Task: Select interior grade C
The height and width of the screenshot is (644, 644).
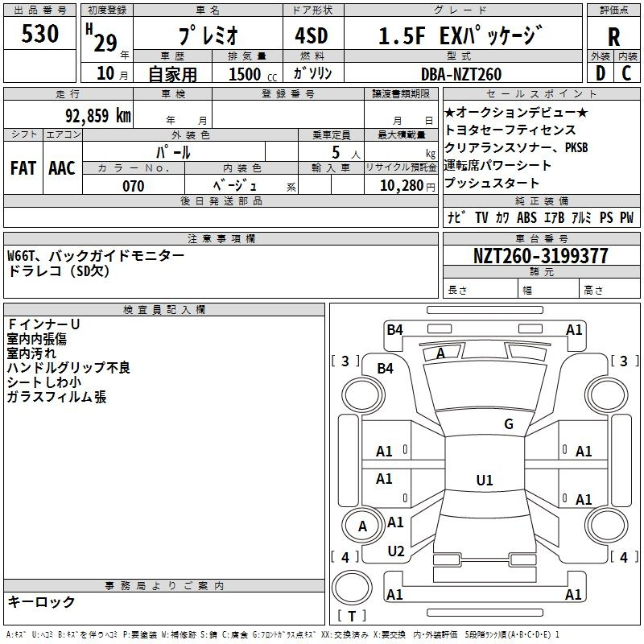Action: (x=627, y=73)
